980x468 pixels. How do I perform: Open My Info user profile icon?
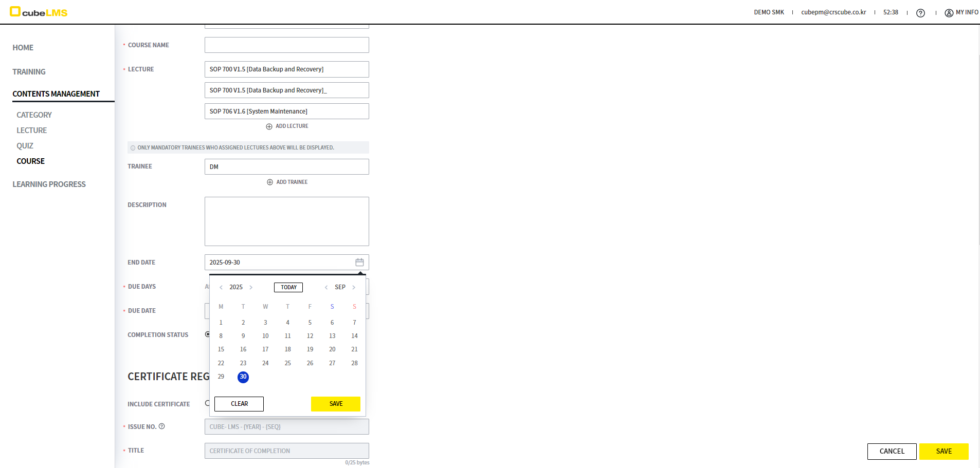[x=949, y=13]
